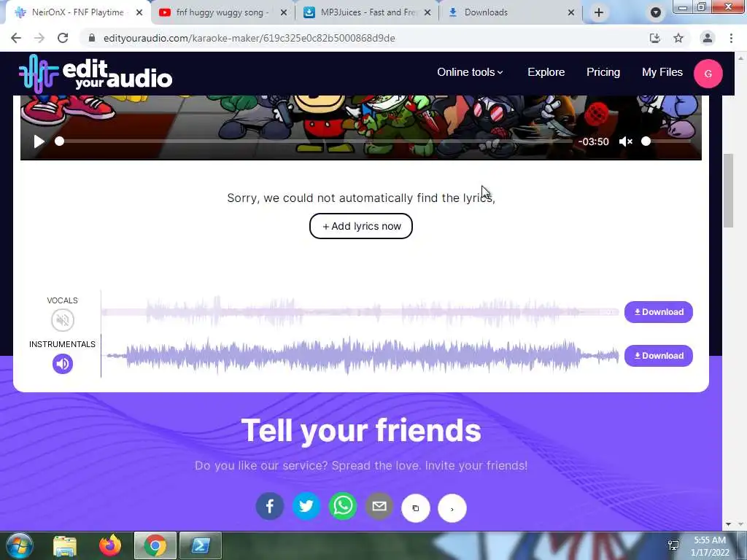This screenshot has width=747, height=560.
Task: Bookmark this page with star
Action: pyautogui.click(x=678, y=38)
